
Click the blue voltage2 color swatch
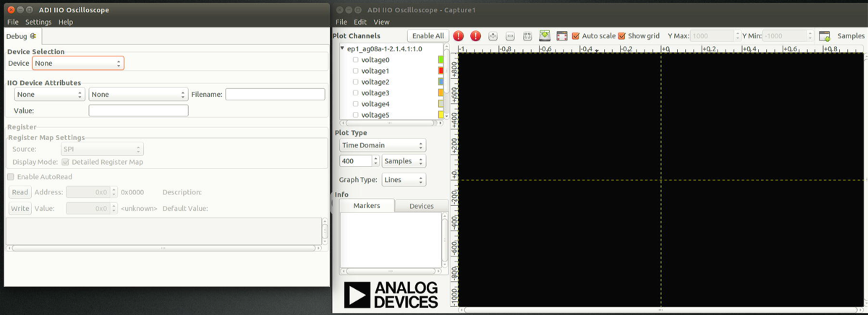(441, 82)
